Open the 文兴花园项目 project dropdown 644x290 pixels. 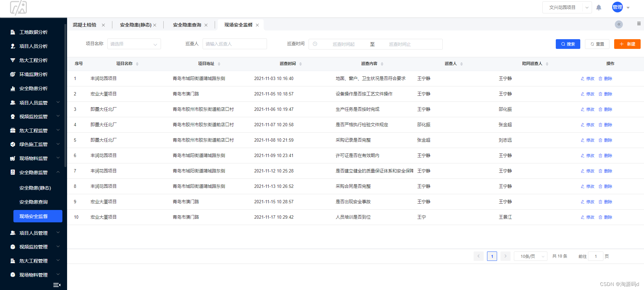click(x=567, y=7)
